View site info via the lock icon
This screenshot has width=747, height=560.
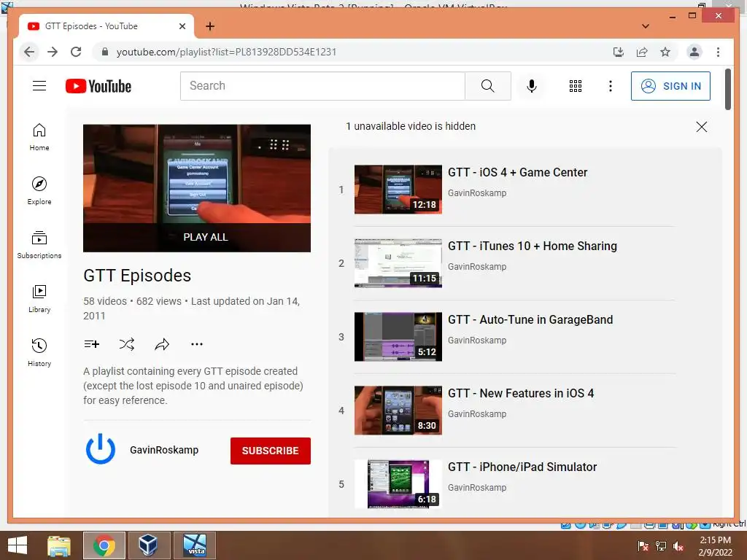point(105,52)
